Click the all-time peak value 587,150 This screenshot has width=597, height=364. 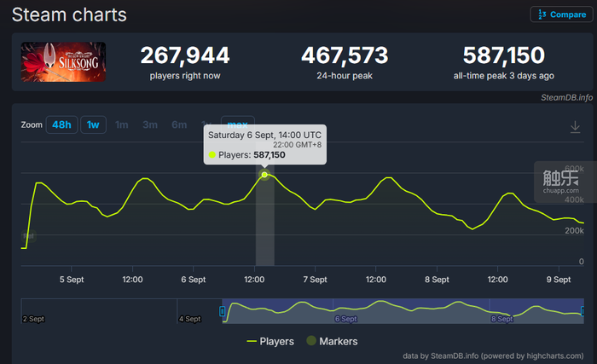[503, 56]
